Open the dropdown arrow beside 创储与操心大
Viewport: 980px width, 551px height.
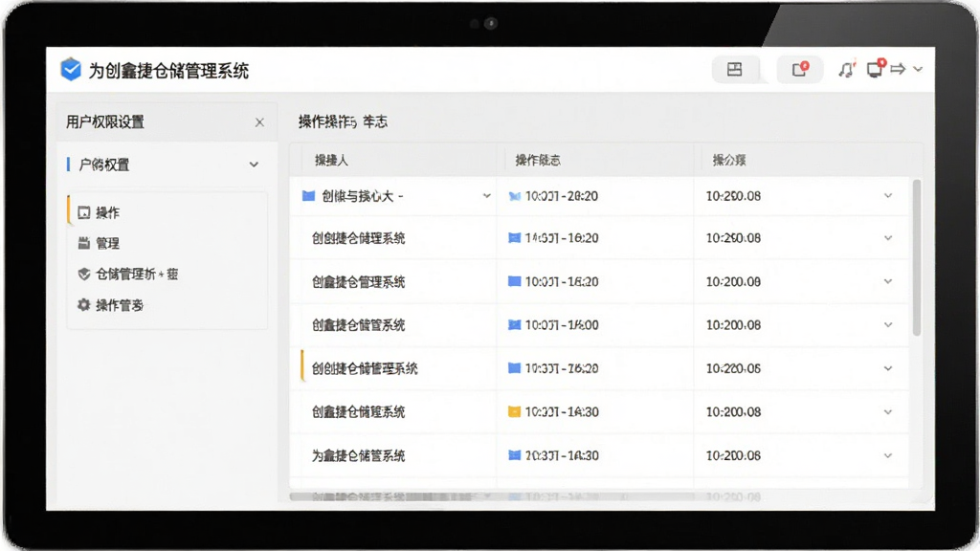pos(486,196)
